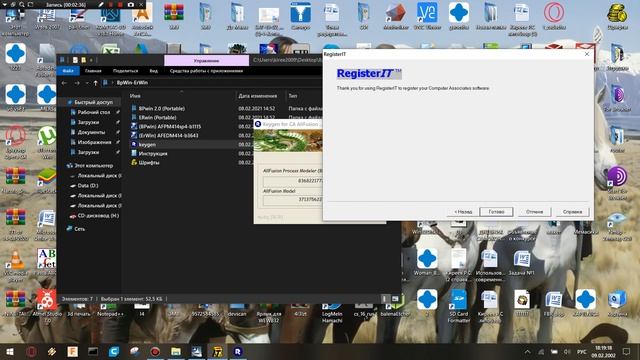Open the orange F app on taskbar
This screenshot has height=360, width=640.
point(72,351)
